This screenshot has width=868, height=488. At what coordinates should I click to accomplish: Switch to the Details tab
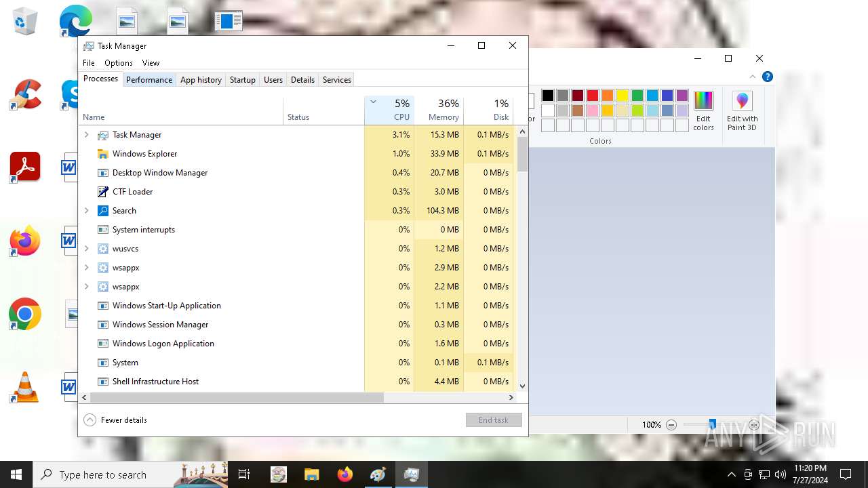pos(302,80)
